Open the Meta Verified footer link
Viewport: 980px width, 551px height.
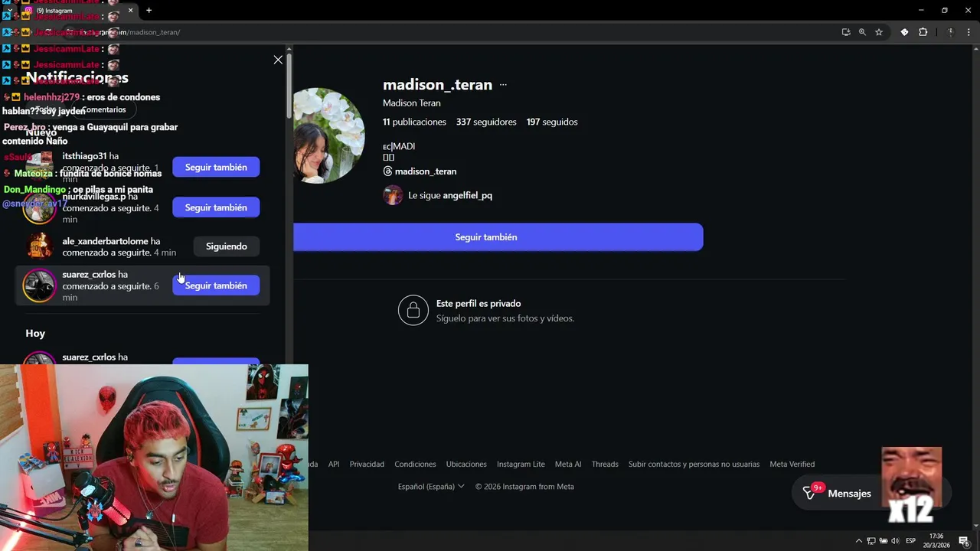pyautogui.click(x=792, y=465)
